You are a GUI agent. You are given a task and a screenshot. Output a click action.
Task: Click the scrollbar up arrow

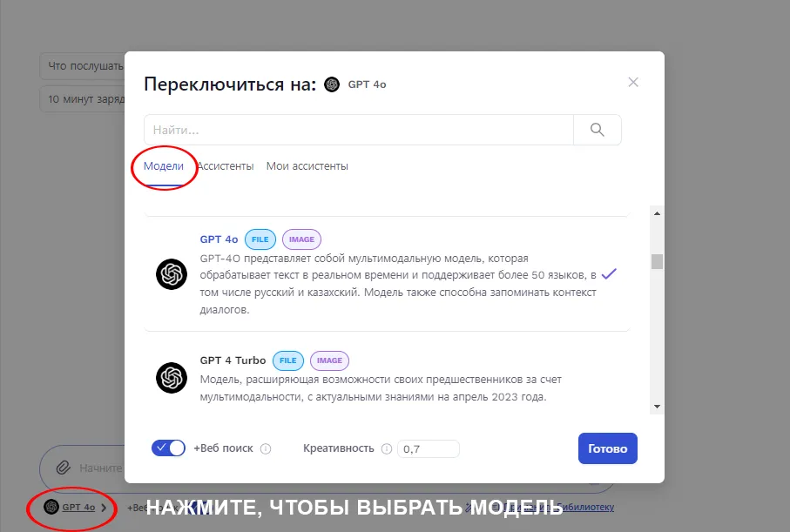click(658, 212)
